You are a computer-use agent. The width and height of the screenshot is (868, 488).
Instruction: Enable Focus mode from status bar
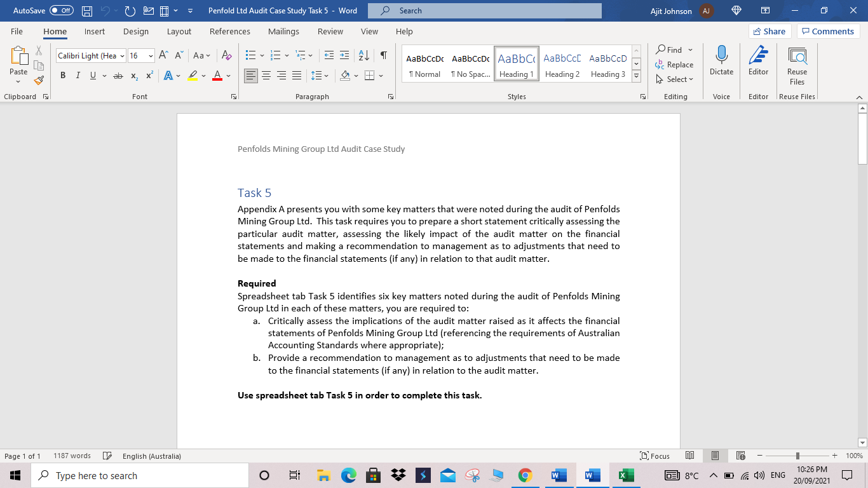click(655, 456)
